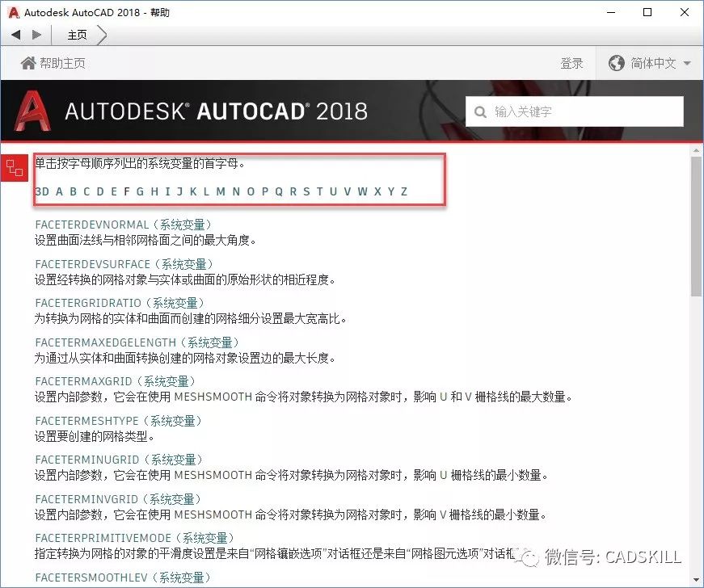This screenshot has height=588, width=704.
Task: Maximize the AutoCAD help window
Action: tap(647, 13)
